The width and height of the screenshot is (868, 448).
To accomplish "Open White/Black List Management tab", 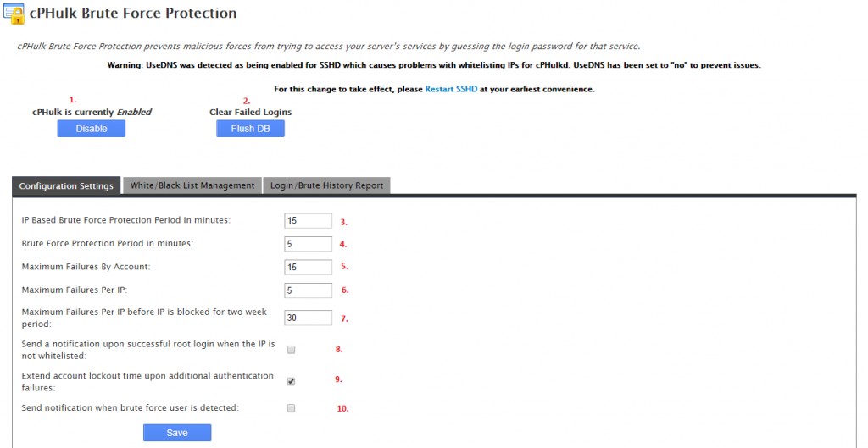I will pyautogui.click(x=192, y=185).
